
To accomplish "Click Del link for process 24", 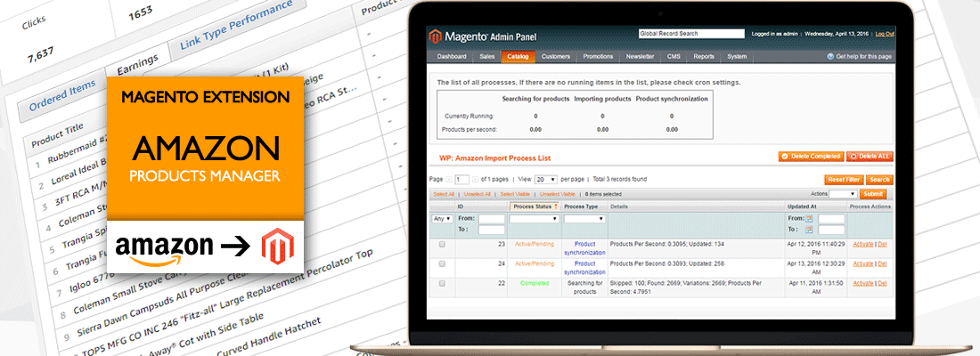I will (x=883, y=263).
